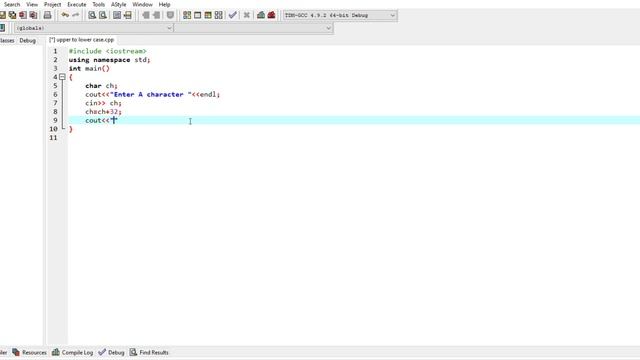Click the 'int main()' code line
Image resolution: width=640 pixels, height=360 pixels.
point(89,68)
